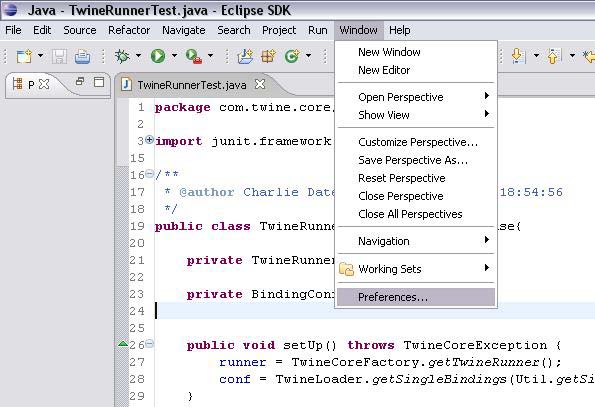Expand folded imports at line 3
Screen dimensions: 595x407
[150, 140]
